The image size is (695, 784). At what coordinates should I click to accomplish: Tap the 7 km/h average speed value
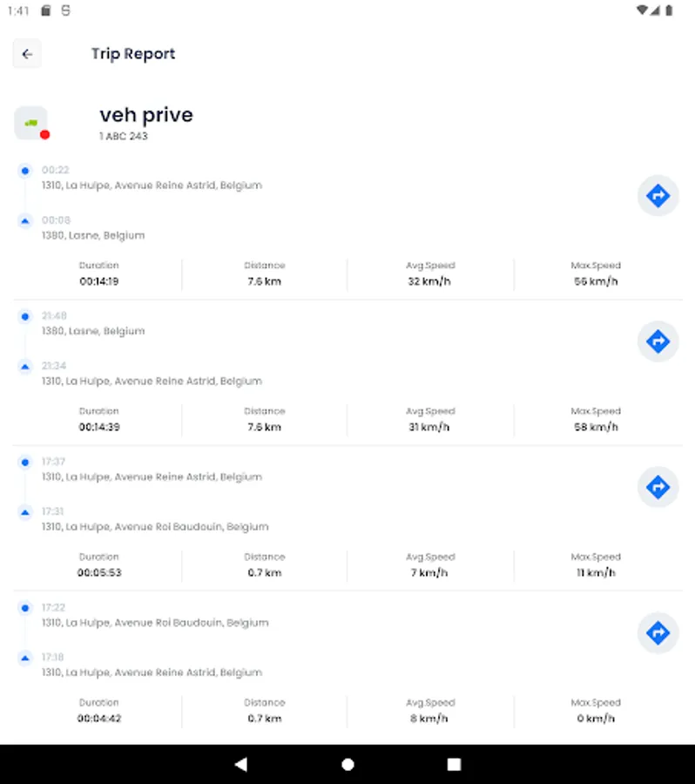tap(430, 572)
